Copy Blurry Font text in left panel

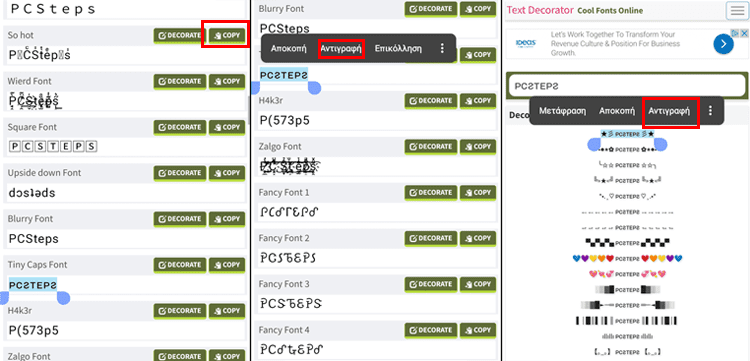(227, 219)
